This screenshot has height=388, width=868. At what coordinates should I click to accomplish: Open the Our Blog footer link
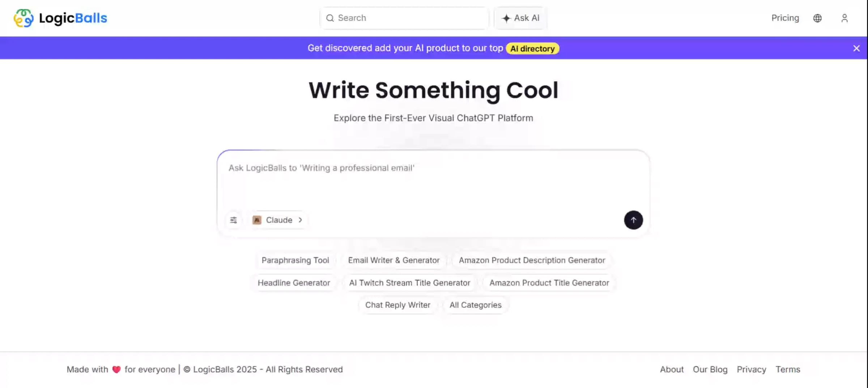710,369
